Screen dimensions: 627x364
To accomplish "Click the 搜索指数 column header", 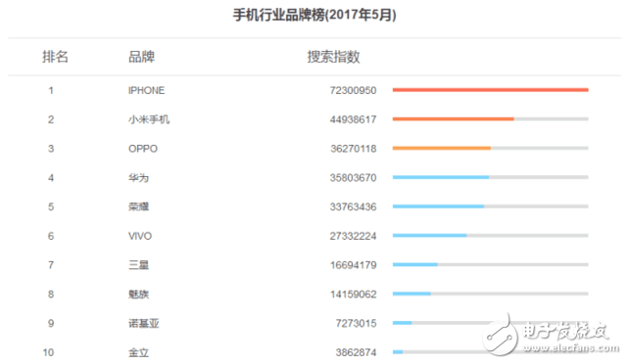I will pos(333,57).
